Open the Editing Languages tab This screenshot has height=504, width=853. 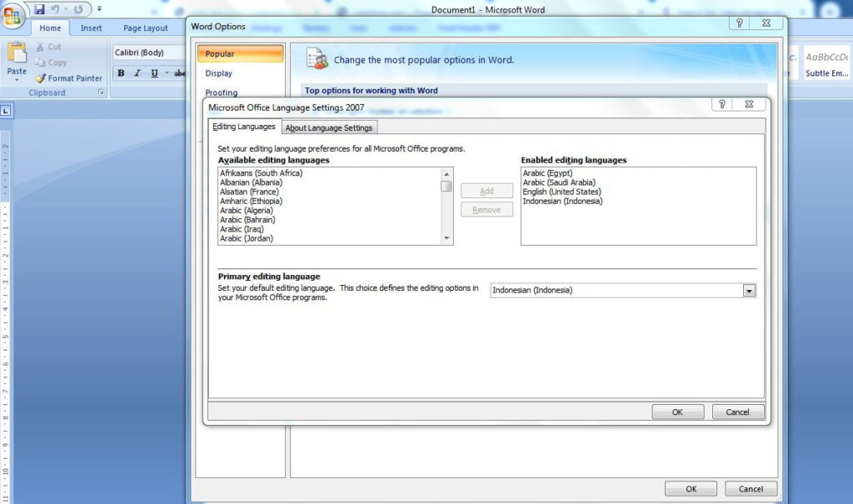tap(244, 127)
